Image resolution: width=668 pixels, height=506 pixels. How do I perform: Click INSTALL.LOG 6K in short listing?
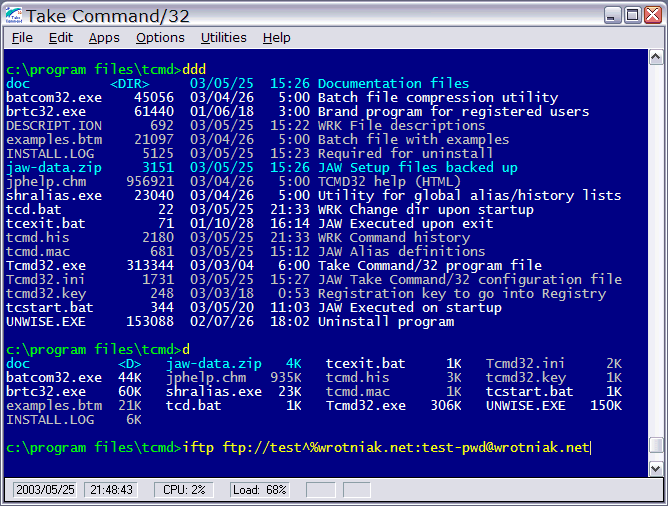[74, 420]
